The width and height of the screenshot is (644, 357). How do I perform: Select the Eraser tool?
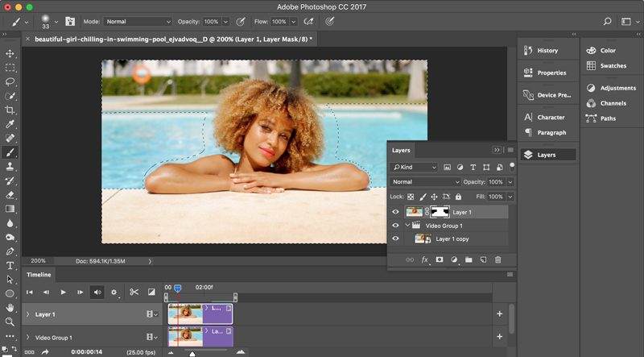pyautogui.click(x=10, y=195)
